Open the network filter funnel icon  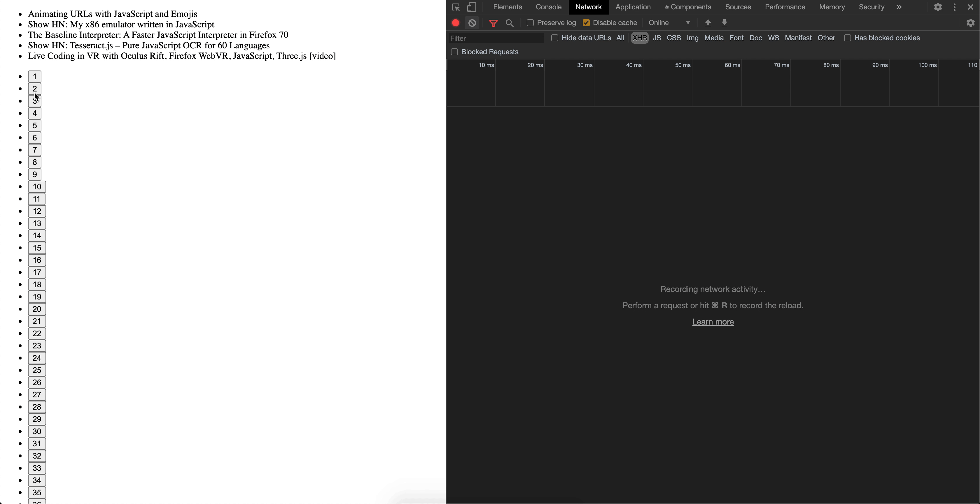click(493, 23)
